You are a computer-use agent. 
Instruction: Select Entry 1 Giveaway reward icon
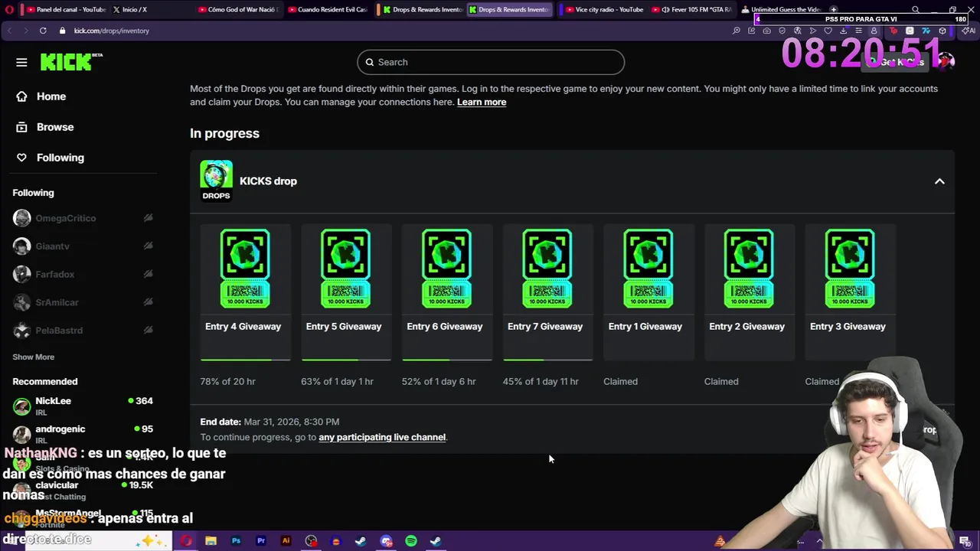tap(648, 269)
